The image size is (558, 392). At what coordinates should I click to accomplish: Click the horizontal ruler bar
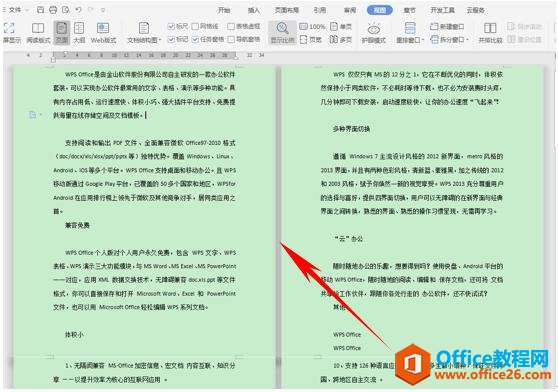(x=145, y=55)
